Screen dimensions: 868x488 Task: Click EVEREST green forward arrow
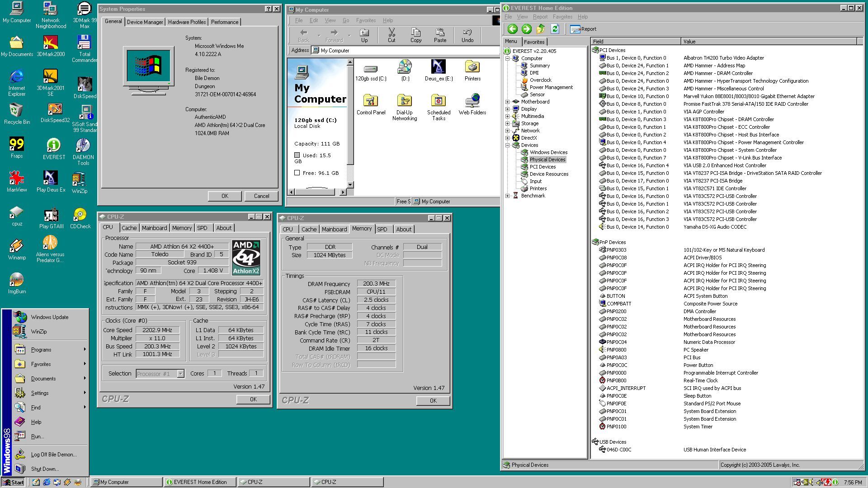526,29
